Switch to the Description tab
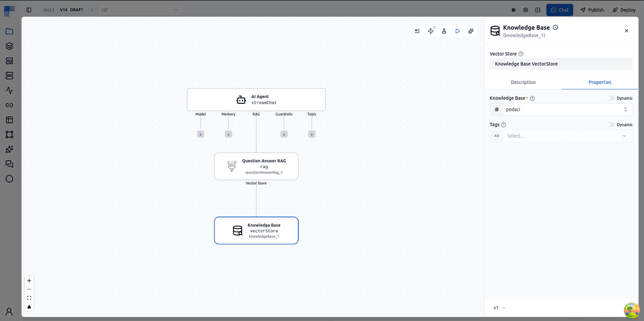The image size is (644, 321). pyautogui.click(x=523, y=83)
